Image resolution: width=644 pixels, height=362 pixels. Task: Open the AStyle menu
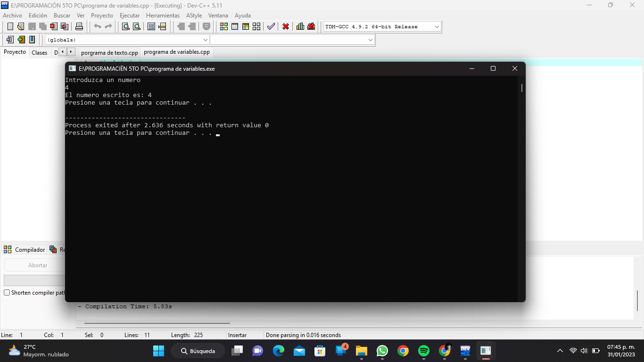(x=194, y=16)
